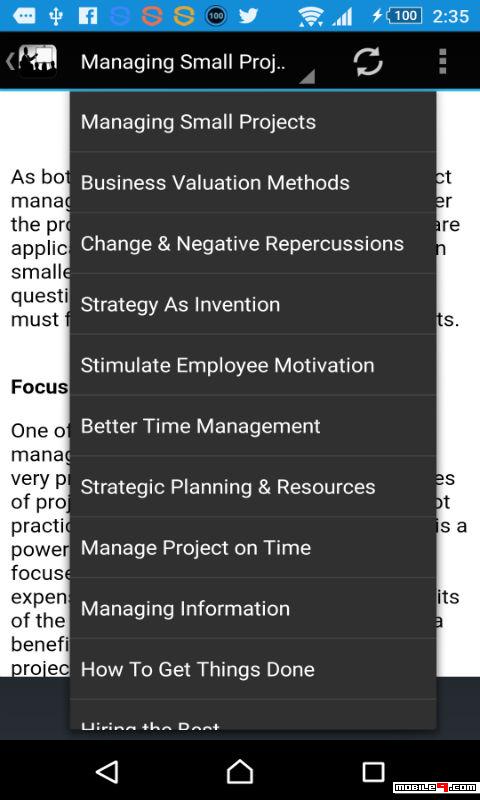Viewport: 480px width, 800px height.
Task: Select Strategic Planning & Resources
Action: tap(253, 486)
